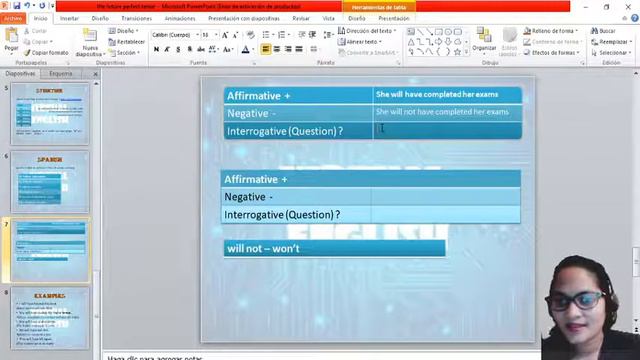Open the table tools Presentación tab
640x360 pixels.
click(393, 18)
